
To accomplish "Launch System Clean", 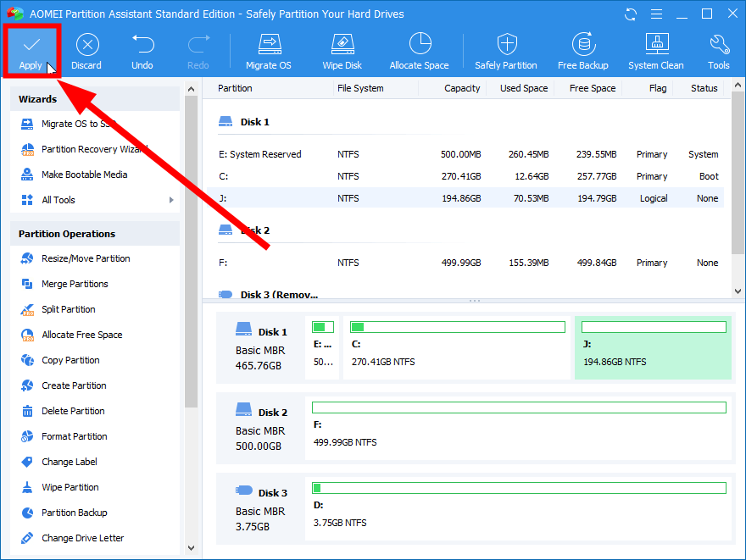I will click(x=656, y=52).
